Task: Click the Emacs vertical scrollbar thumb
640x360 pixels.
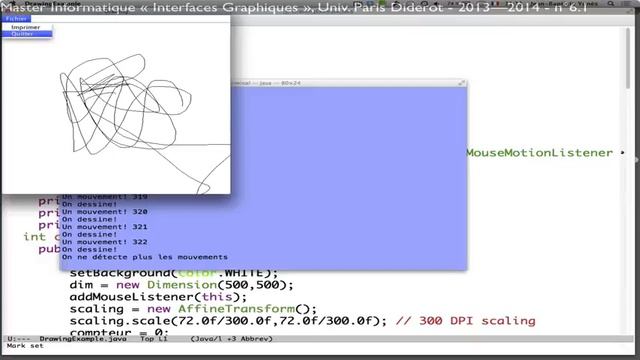Action: (x=628, y=58)
